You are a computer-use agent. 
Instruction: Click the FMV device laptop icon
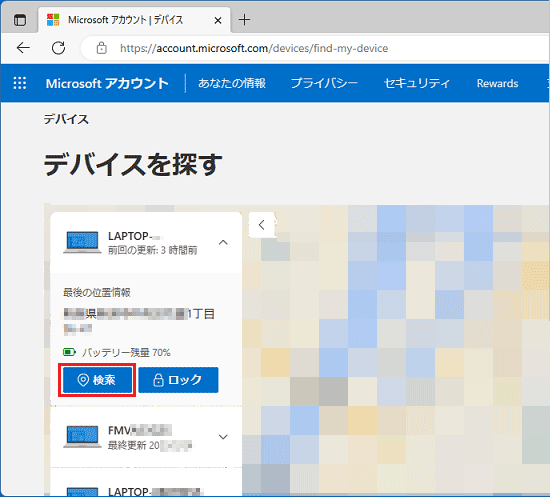tap(82, 437)
